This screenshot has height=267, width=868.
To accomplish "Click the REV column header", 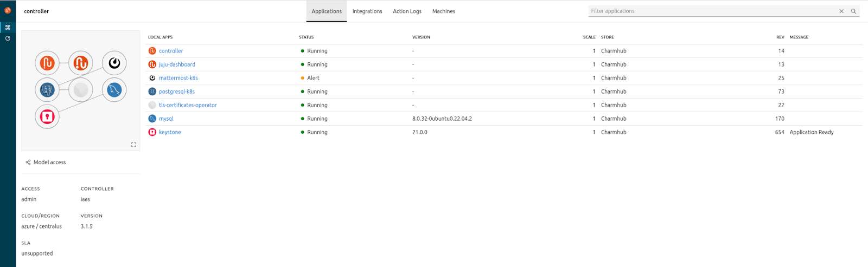I will click(x=780, y=37).
